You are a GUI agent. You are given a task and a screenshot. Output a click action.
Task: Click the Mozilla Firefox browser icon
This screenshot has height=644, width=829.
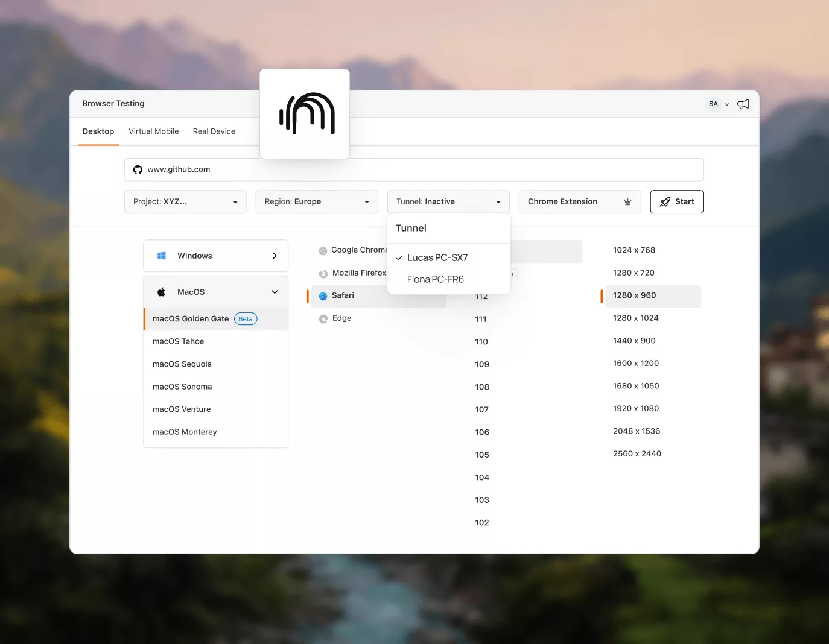pyautogui.click(x=323, y=274)
